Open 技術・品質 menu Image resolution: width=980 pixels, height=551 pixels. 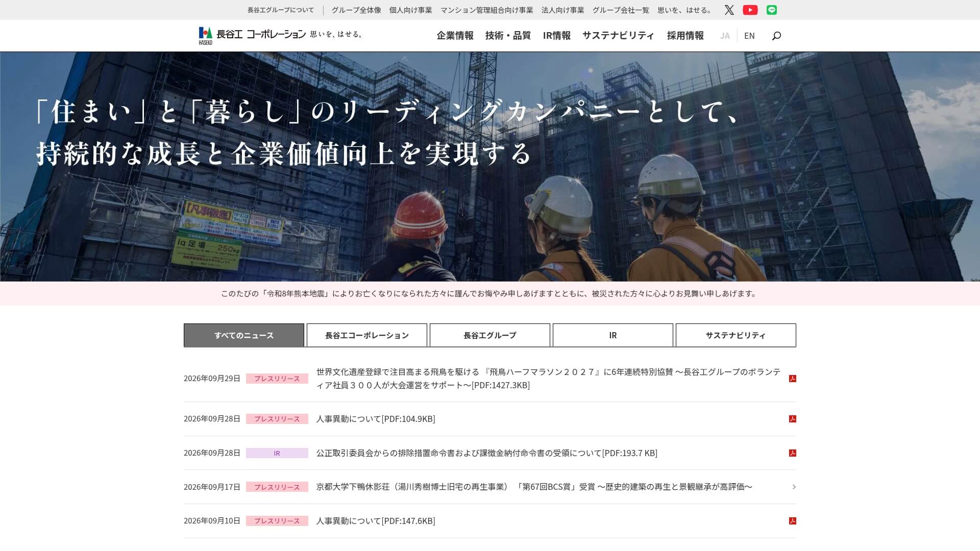tap(508, 35)
